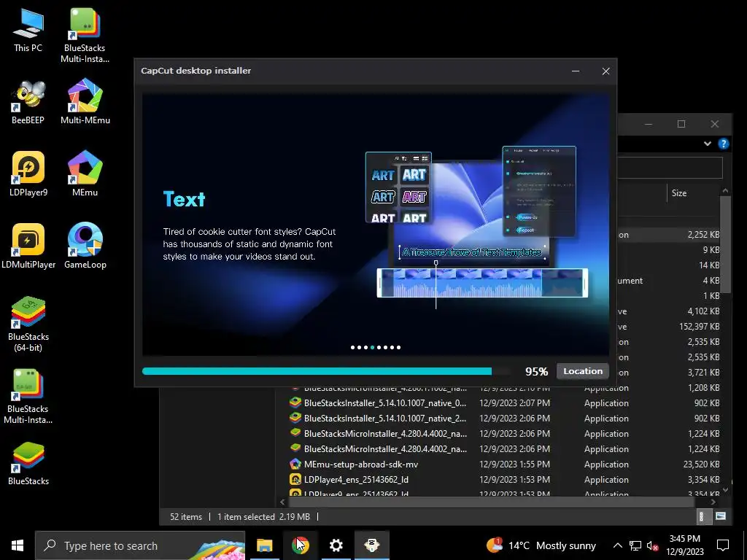Viewport: 747px width, 560px height.
Task: Click the 12/9/2023 2:07 PM date cell
Action: [x=514, y=402]
